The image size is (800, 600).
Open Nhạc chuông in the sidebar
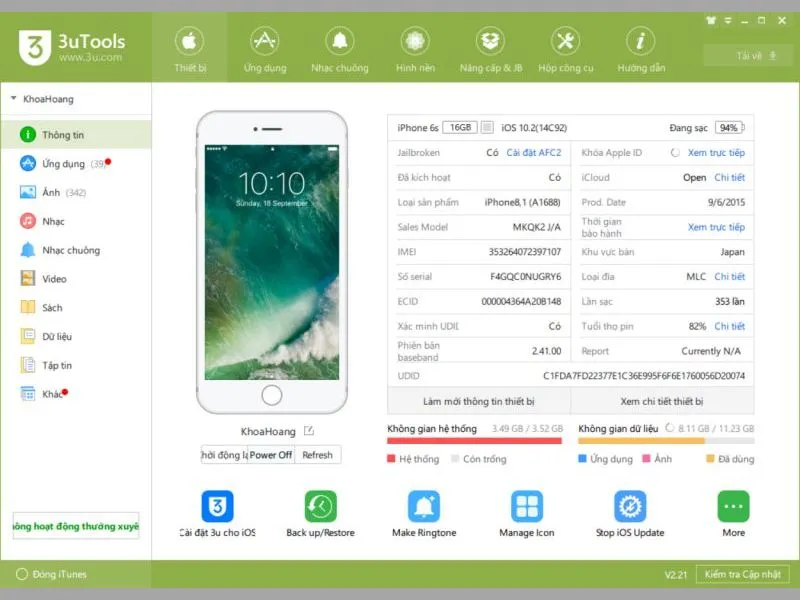[x=76, y=250]
